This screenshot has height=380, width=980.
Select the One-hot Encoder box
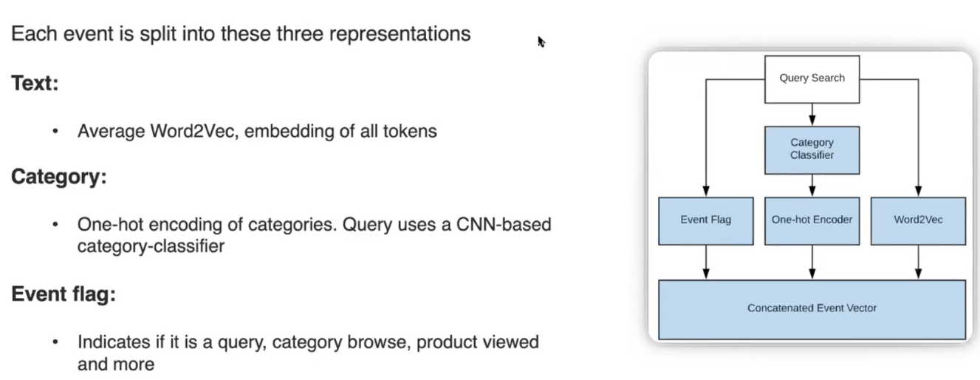[x=812, y=220]
